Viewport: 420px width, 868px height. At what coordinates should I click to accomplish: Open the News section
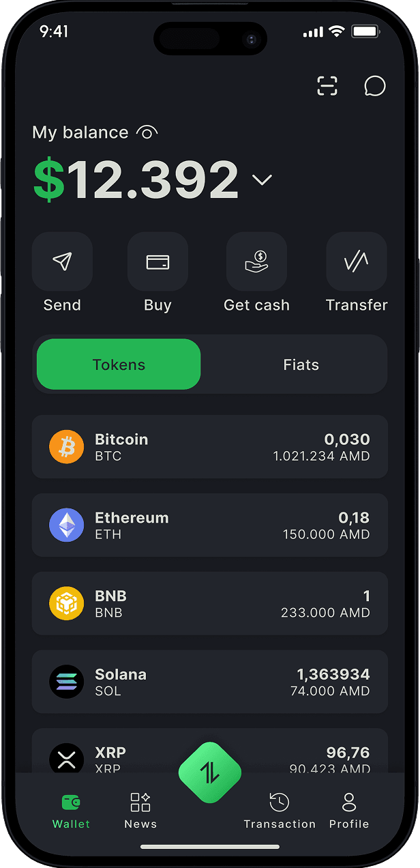pyautogui.click(x=140, y=811)
